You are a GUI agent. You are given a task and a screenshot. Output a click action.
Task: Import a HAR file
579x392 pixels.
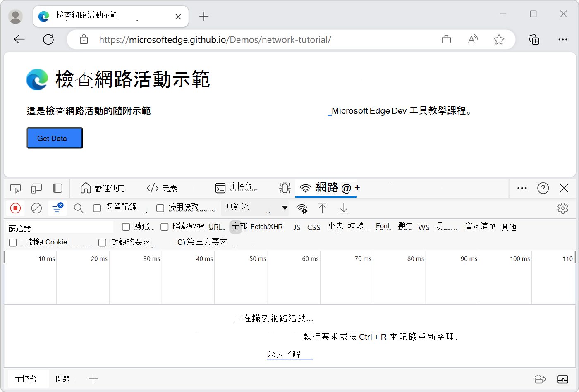(x=323, y=209)
